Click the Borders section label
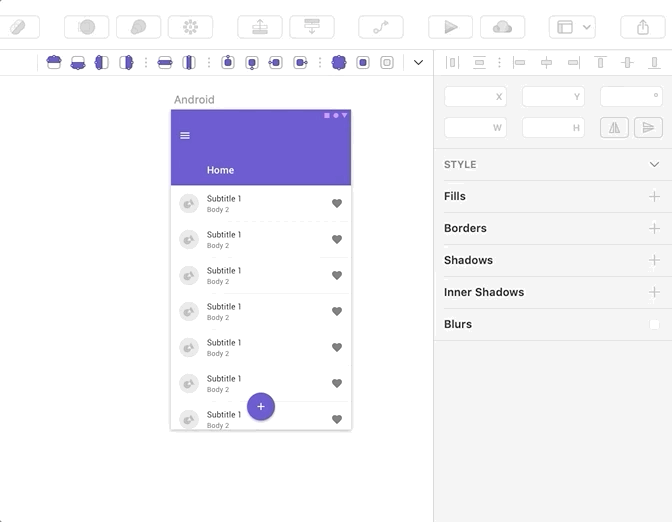Viewport: 672px width, 522px height. [465, 228]
